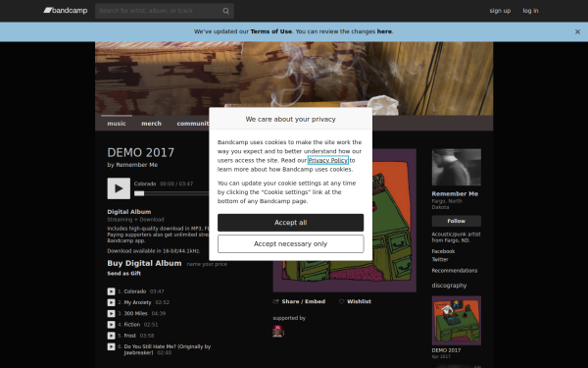Image resolution: width=588 pixels, height=368 pixels.
Task: Click the Bandcamp logo
Action: 66,11
